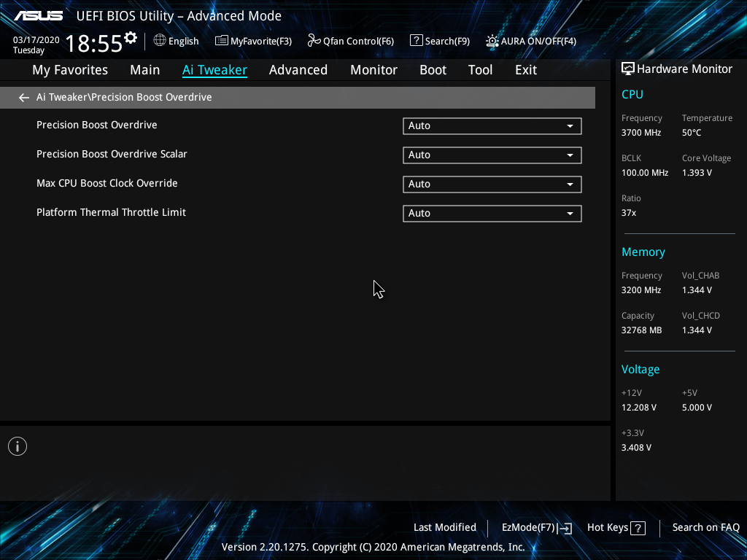The width and height of the screenshot is (747, 560).
Task: Click Last Modified
Action: pyautogui.click(x=445, y=528)
